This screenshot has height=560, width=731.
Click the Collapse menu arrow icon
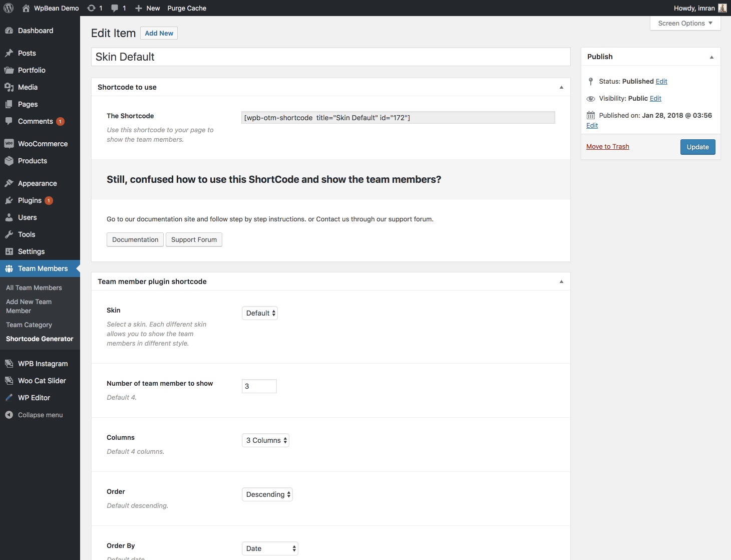(9, 415)
